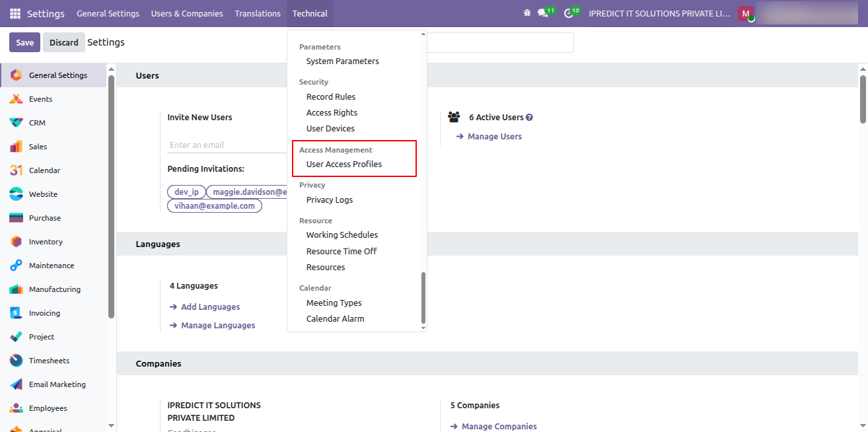868x432 pixels.
Task: Open Sales settings in sidebar
Action: point(53,147)
